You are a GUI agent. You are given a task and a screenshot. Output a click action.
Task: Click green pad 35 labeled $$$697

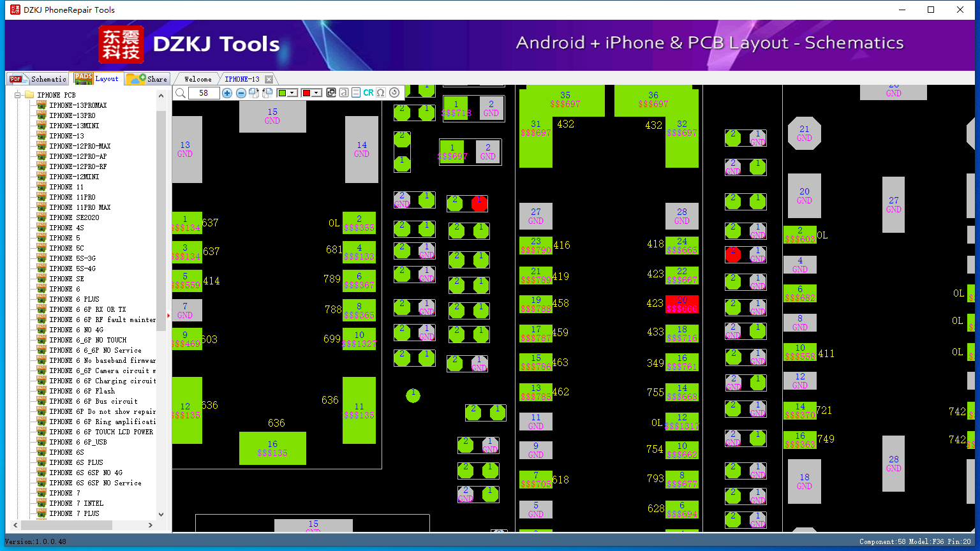point(565,101)
